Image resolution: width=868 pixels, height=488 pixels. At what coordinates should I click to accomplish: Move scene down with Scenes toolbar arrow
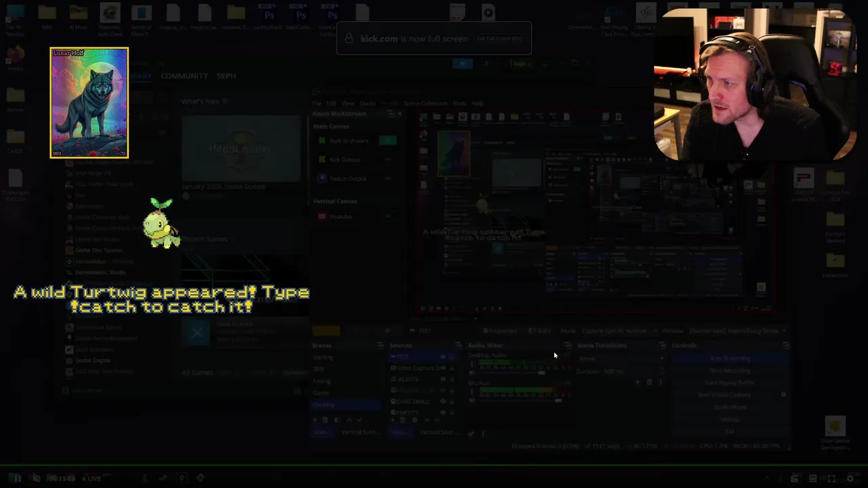pos(359,420)
